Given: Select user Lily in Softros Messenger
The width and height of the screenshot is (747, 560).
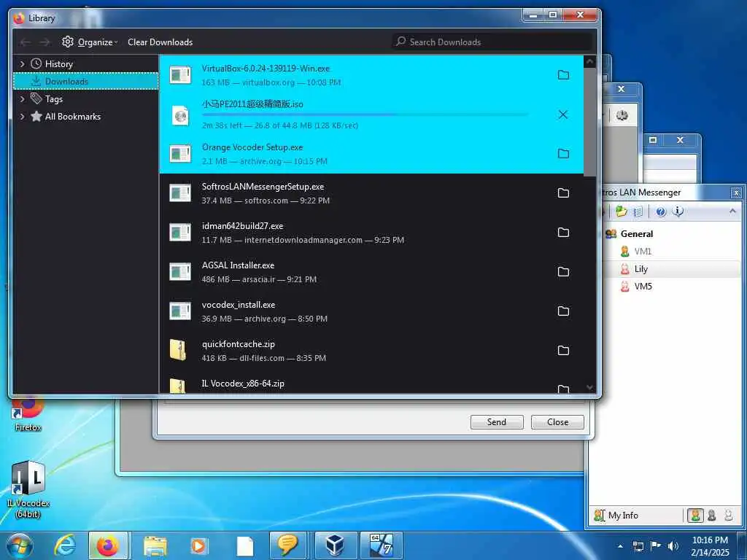Looking at the screenshot, I should (641, 269).
